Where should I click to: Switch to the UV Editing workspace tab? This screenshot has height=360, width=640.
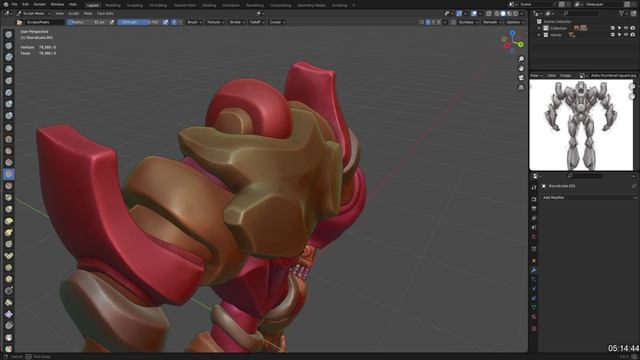pyautogui.click(x=158, y=5)
